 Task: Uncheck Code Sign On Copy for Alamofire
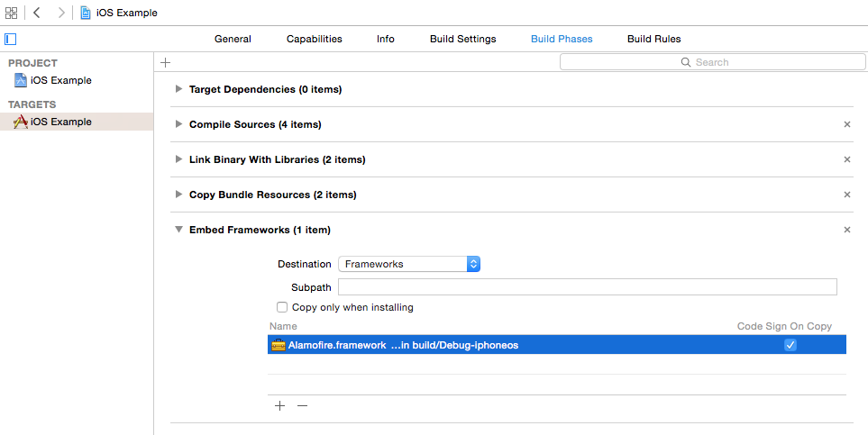point(790,345)
